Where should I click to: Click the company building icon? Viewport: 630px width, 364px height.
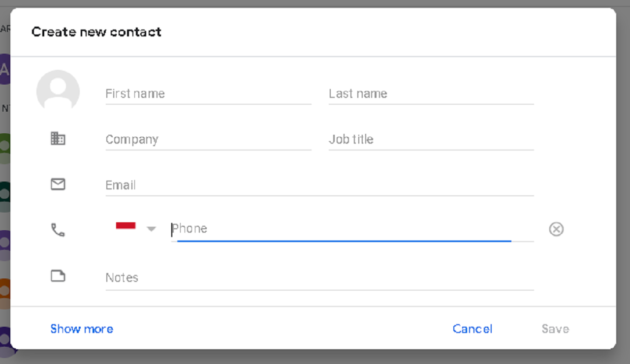click(x=58, y=139)
